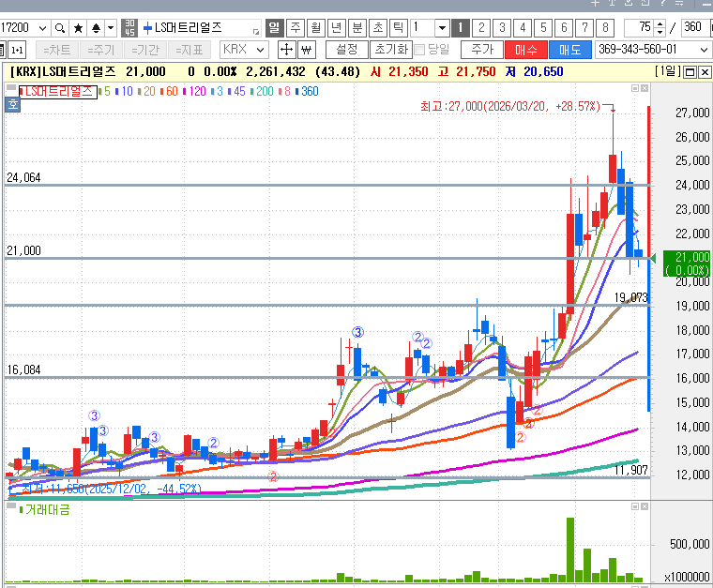Select 일 daily period tab
713x588 pixels.
pos(275,28)
